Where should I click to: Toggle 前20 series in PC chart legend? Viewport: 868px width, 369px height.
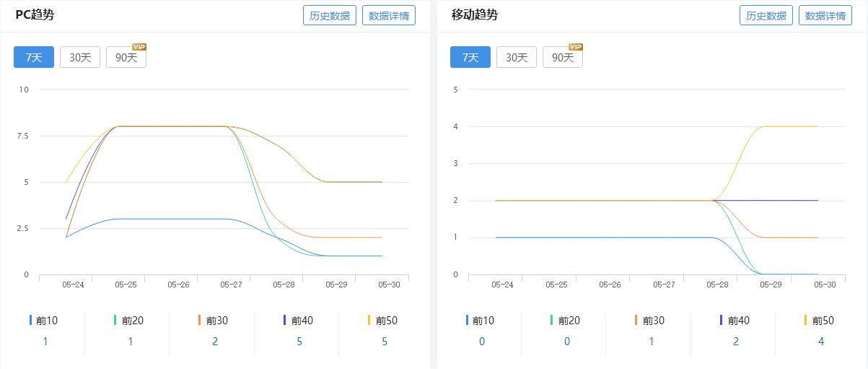coord(132,321)
